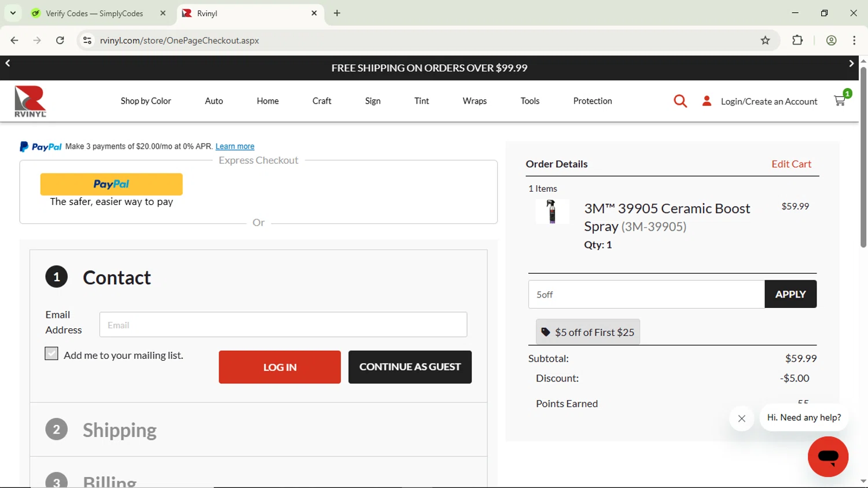Click the PayPal Learn more link
The width and height of the screenshot is (868, 488).
235,146
